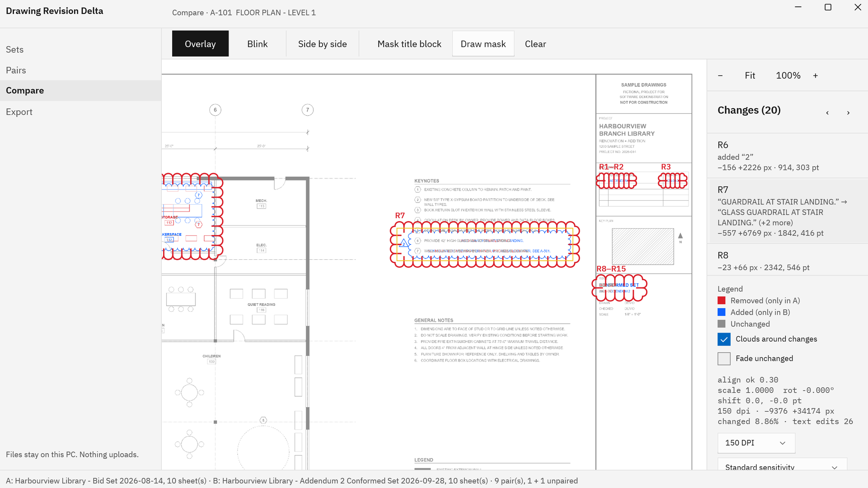
Task: Click blue Added legend swatch
Action: pyautogui.click(x=722, y=313)
